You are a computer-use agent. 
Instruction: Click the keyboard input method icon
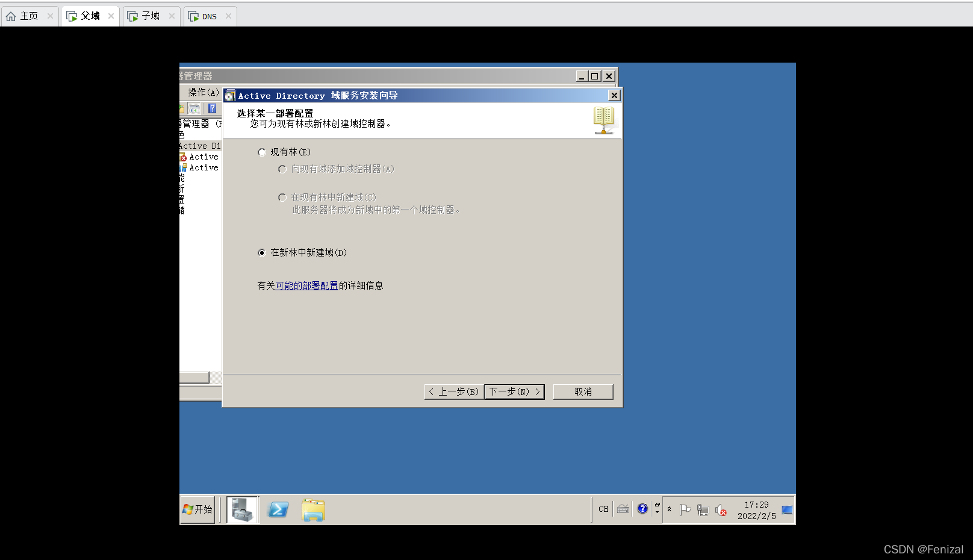[x=623, y=509]
